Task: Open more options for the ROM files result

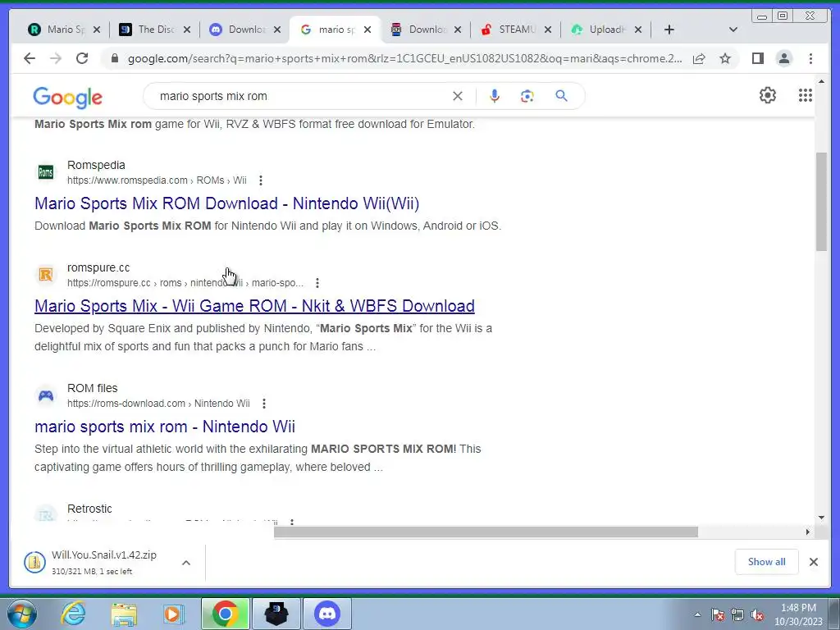Action: [264, 404]
